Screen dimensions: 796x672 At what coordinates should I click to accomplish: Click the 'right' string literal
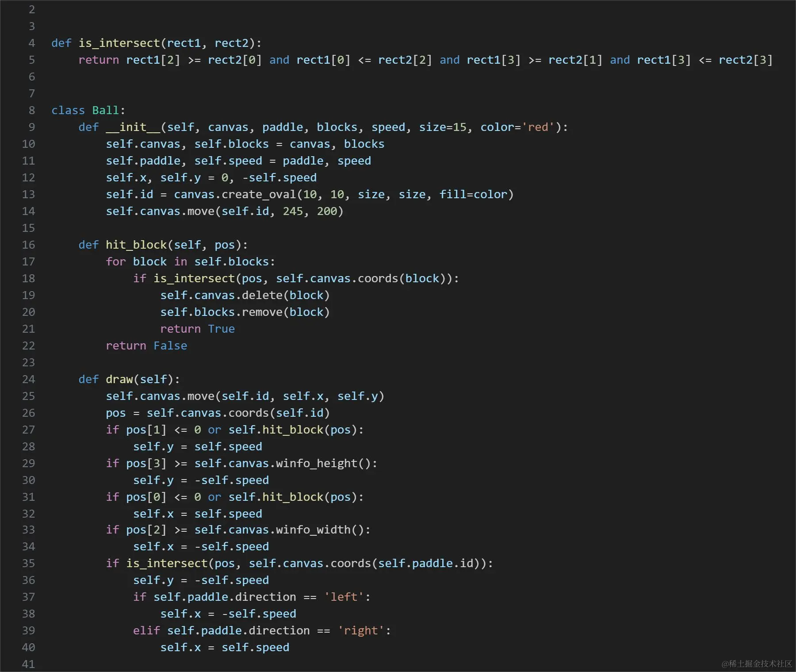pyautogui.click(x=361, y=631)
